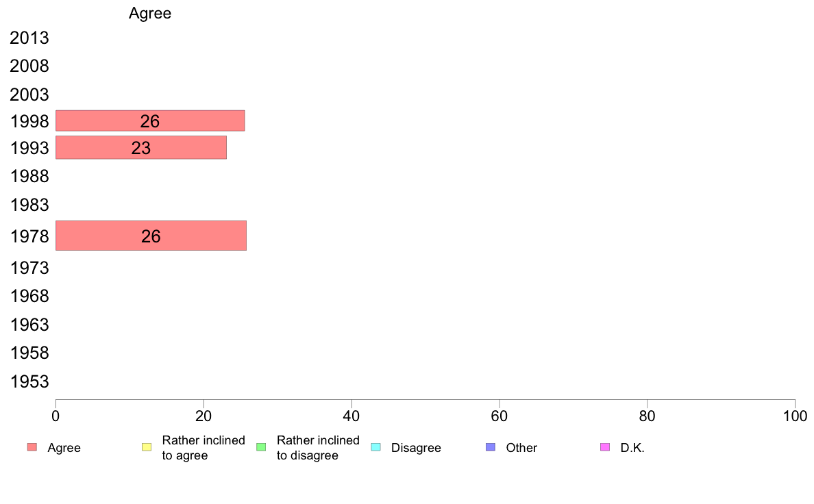Click the green Rather inclined to disagree swatch

coord(260,447)
